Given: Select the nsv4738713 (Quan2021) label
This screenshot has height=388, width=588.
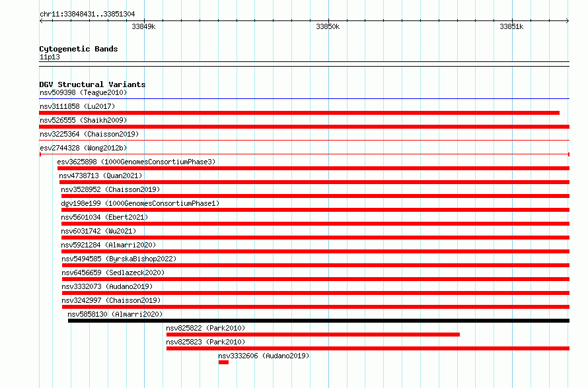Looking at the screenshot, I should coord(100,176).
